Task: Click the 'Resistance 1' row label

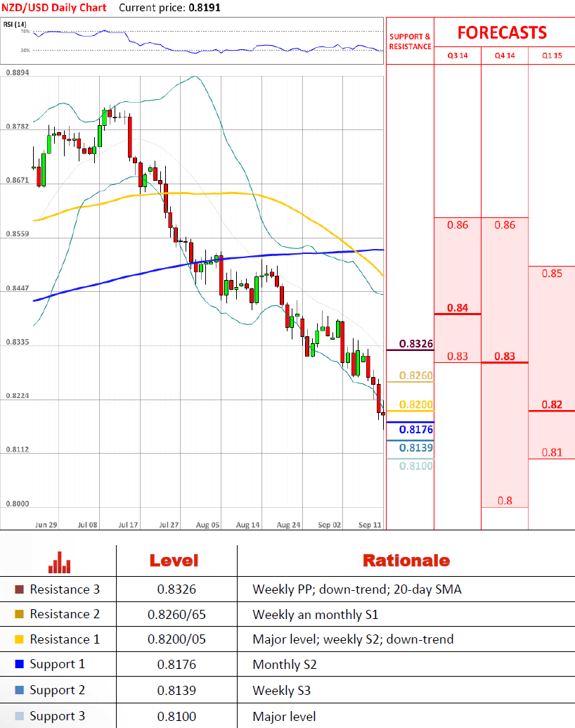Action: point(65,639)
